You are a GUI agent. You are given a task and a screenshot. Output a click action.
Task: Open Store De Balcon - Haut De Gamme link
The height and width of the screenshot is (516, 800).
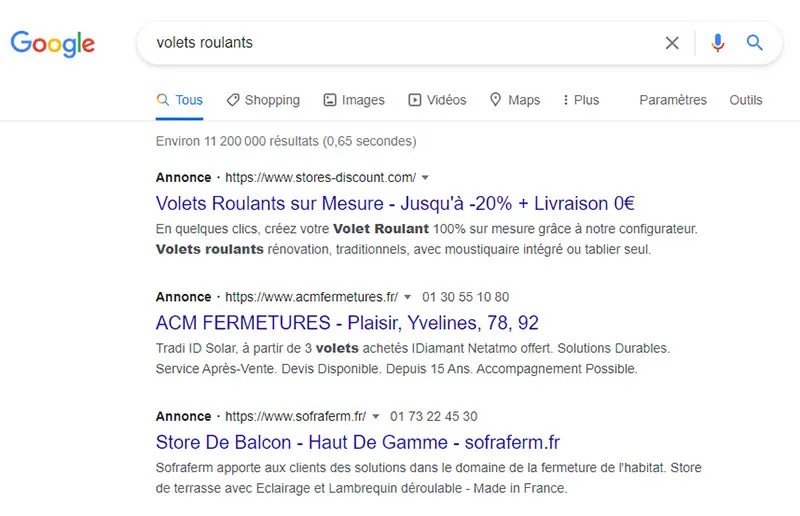tap(358, 442)
